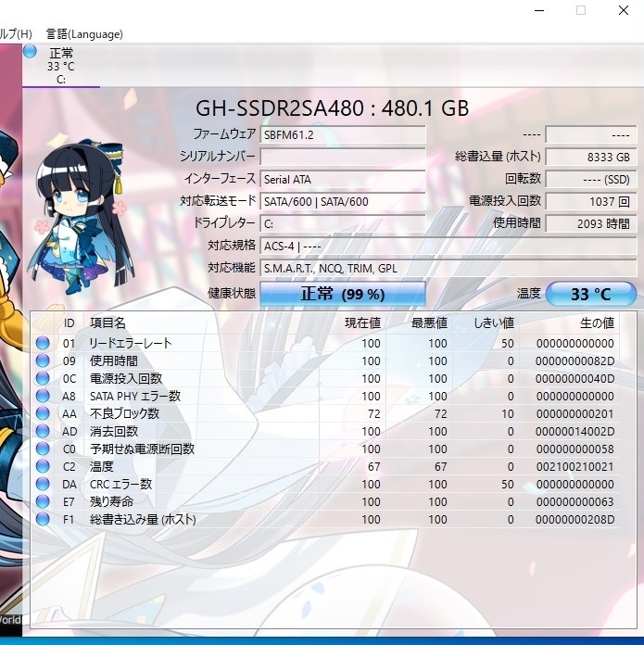Viewport: 644px width, 645px height.
Task: Click the firmware field SBFM61.2
Action: pos(343,135)
